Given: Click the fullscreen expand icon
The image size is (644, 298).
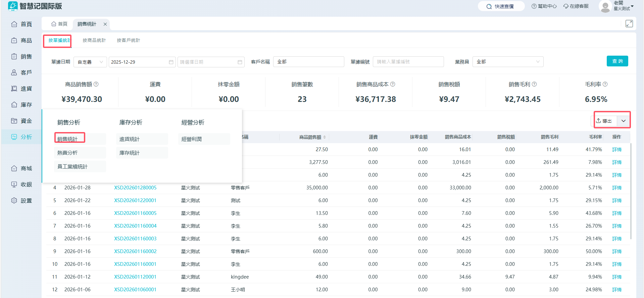Looking at the screenshot, I should click(x=629, y=24).
